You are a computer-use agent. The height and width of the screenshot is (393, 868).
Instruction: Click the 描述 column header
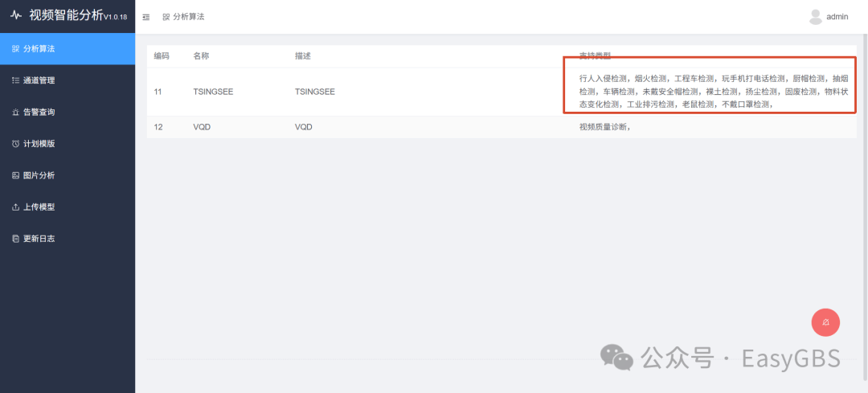click(x=303, y=56)
